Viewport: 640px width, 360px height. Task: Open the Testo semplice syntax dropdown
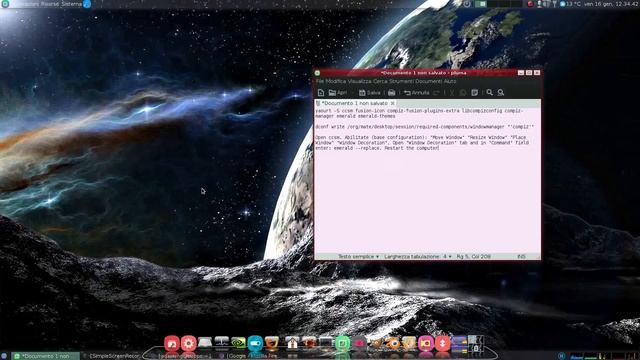point(358,256)
